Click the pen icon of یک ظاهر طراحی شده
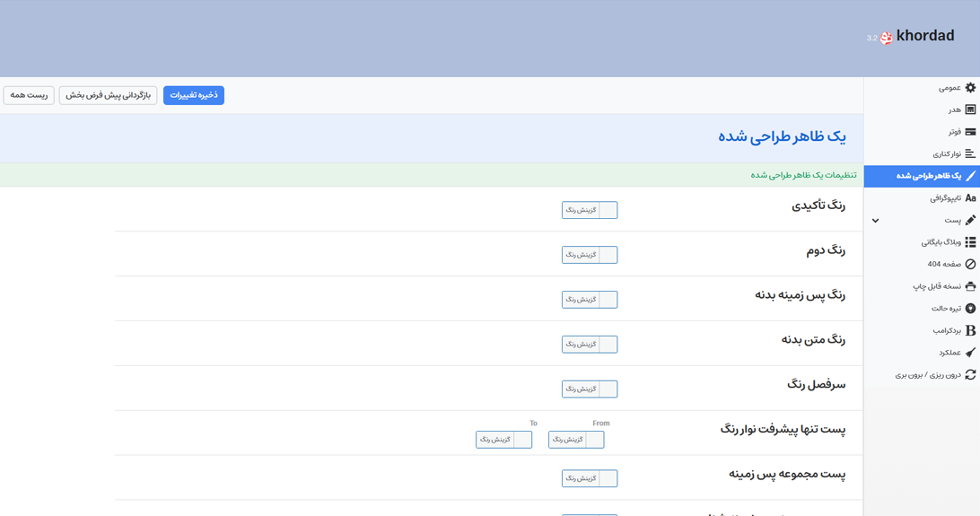Image resolution: width=980 pixels, height=516 pixels. [x=970, y=176]
